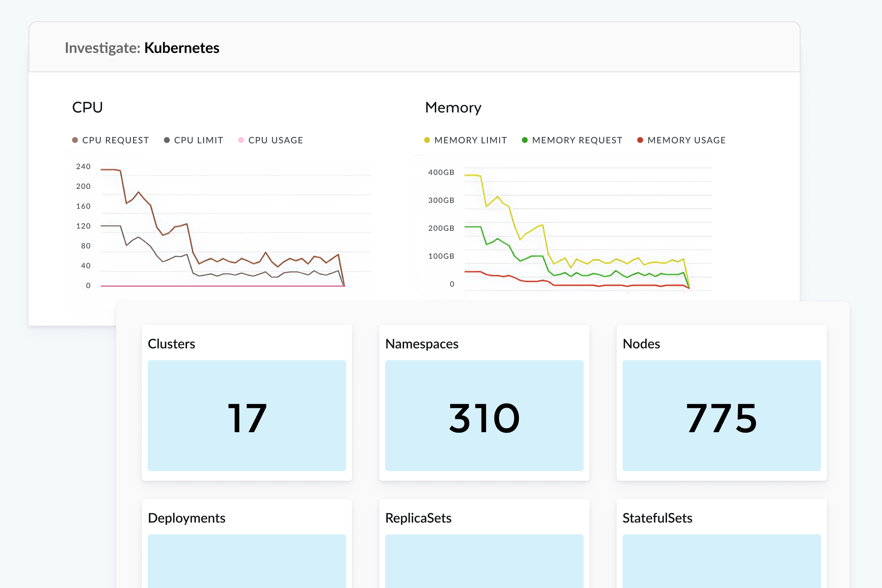Toggle the MEMORY USAGE legend entry
882x588 pixels.
pyautogui.click(x=681, y=140)
